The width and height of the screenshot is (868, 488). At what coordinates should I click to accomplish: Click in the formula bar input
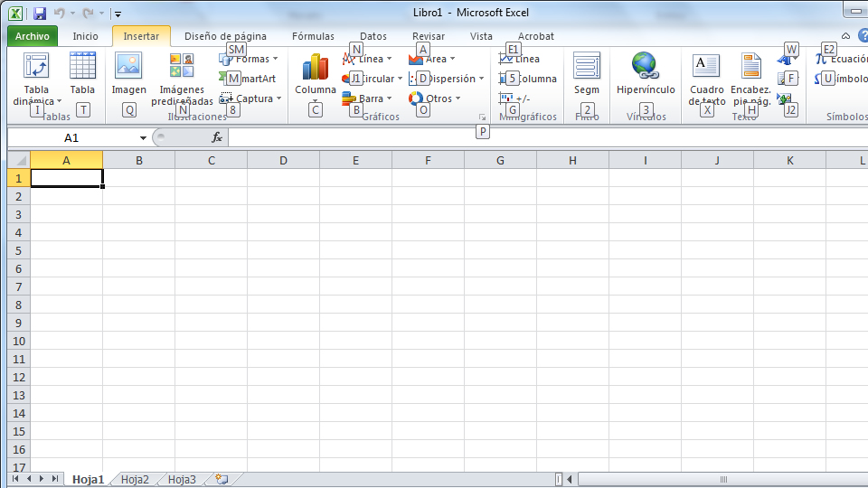click(548, 137)
